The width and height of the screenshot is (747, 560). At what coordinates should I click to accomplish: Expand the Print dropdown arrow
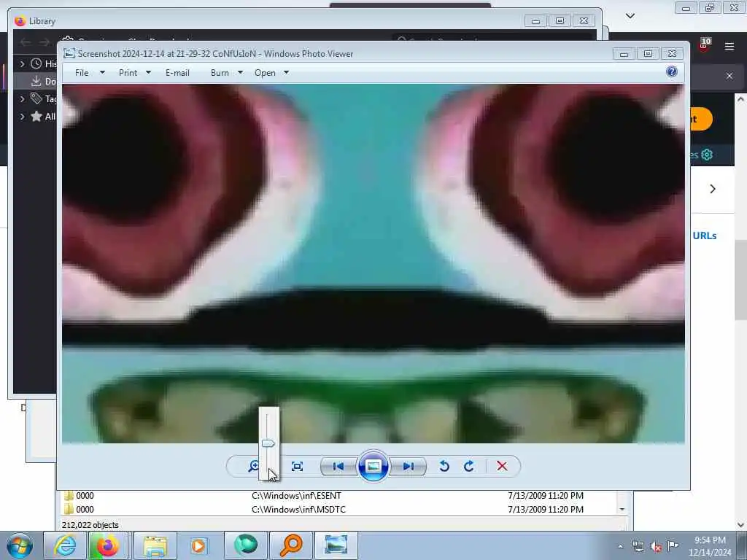click(x=148, y=73)
